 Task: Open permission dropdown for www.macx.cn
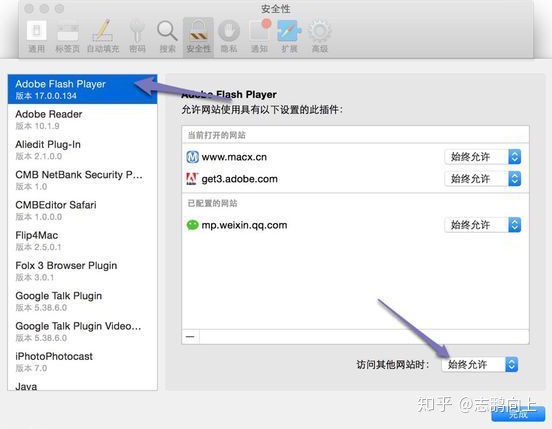[x=483, y=157]
